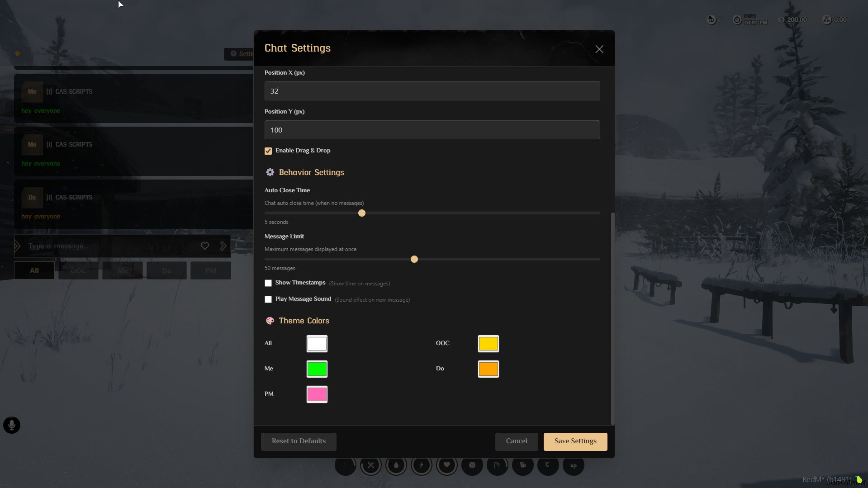Click the microphone voice icon
Image resolution: width=868 pixels, height=488 pixels.
(x=12, y=425)
